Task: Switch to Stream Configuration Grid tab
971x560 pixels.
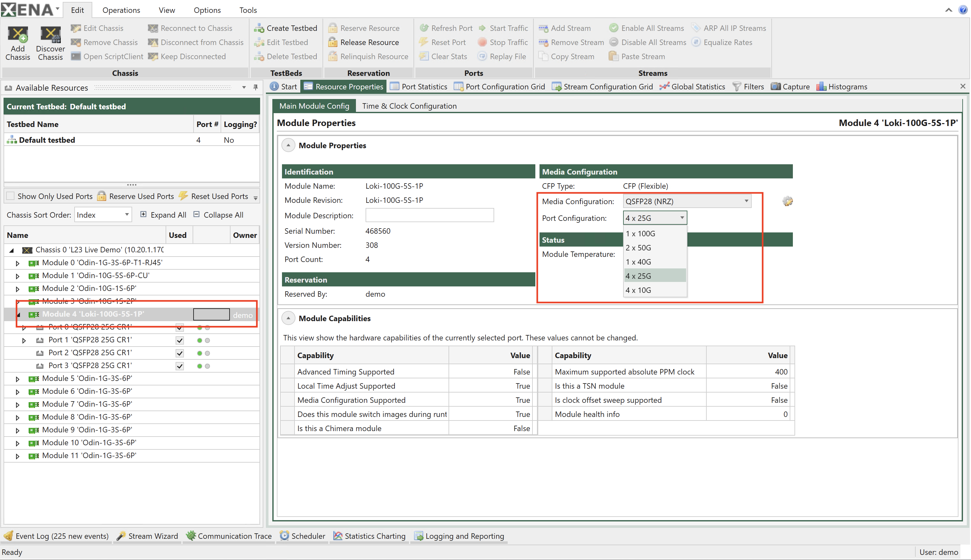Action: (603, 86)
